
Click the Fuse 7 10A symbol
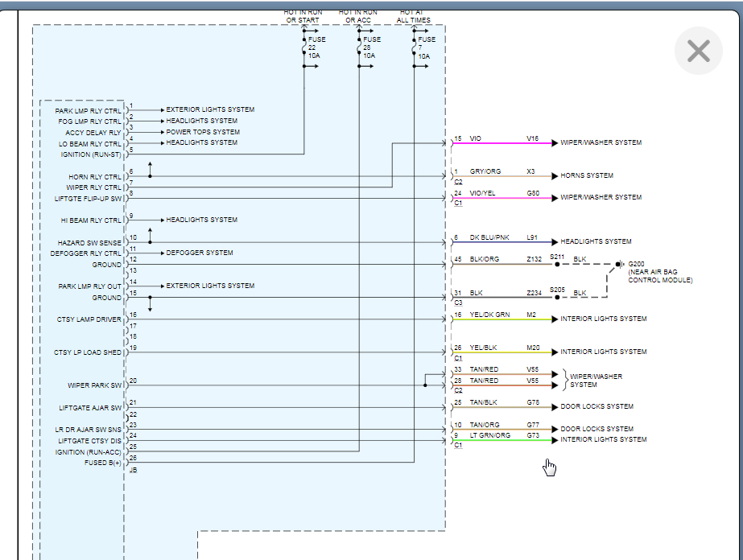pos(414,48)
